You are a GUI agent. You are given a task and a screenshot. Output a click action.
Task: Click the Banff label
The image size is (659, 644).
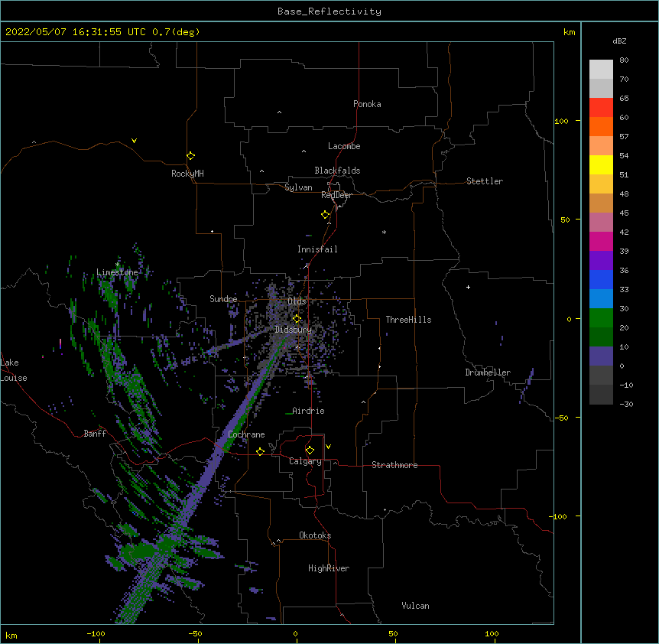click(x=95, y=434)
